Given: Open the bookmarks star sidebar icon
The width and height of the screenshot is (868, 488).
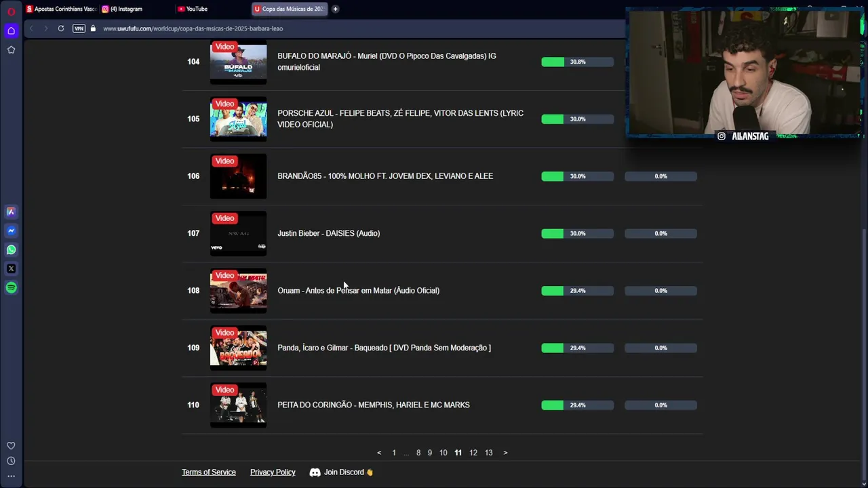Looking at the screenshot, I should [x=11, y=49].
